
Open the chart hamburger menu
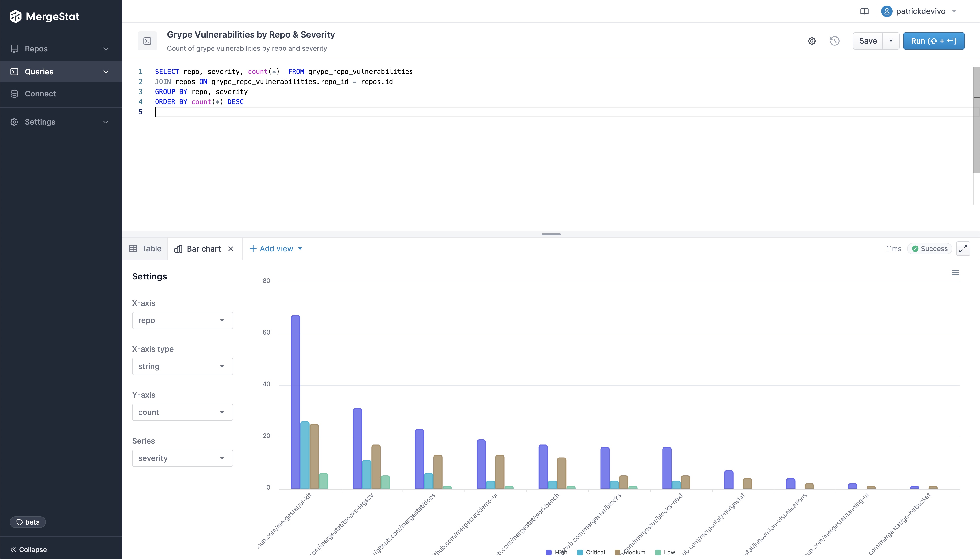coord(955,273)
